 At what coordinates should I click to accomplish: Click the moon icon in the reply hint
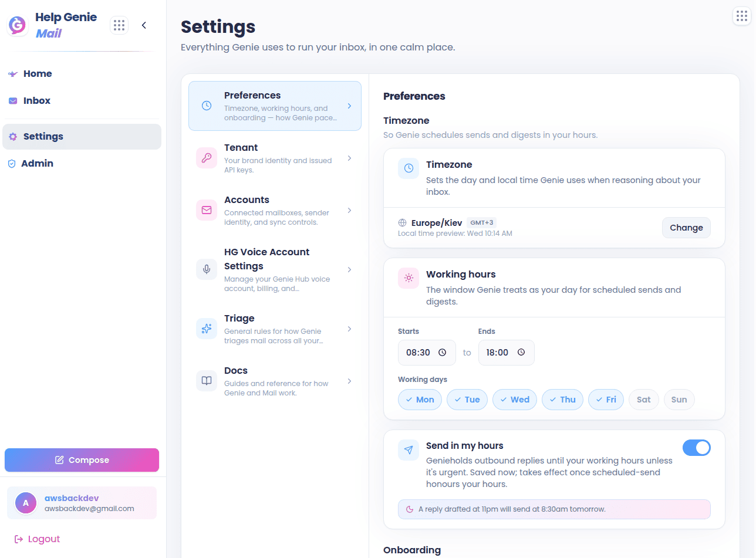tap(410, 509)
